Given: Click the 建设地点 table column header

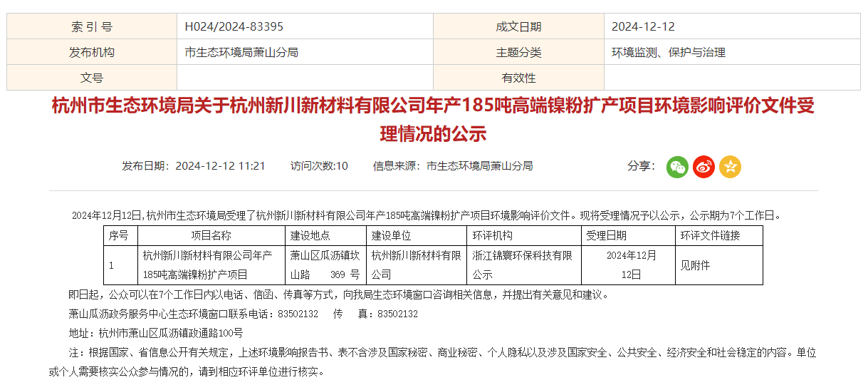Looking at the screenshot, I should pos(310,235).
